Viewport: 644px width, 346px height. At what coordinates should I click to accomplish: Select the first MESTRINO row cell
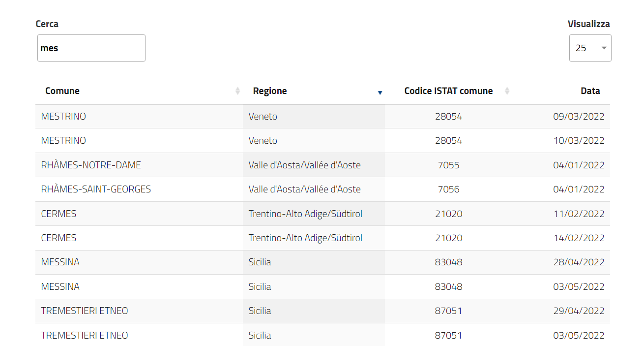pyautogui.click(x=63, y=117)
